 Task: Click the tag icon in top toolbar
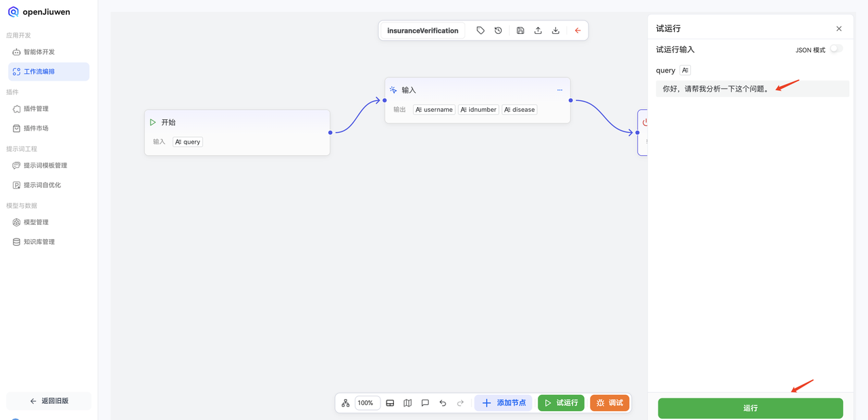coord(481,30)
